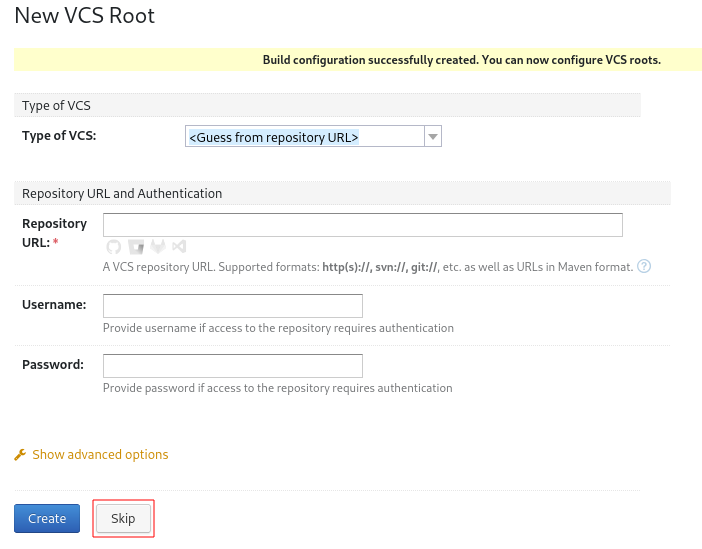The image size is (702, 549).
Task: Click the Username label
Action: [x=54, y=305]
